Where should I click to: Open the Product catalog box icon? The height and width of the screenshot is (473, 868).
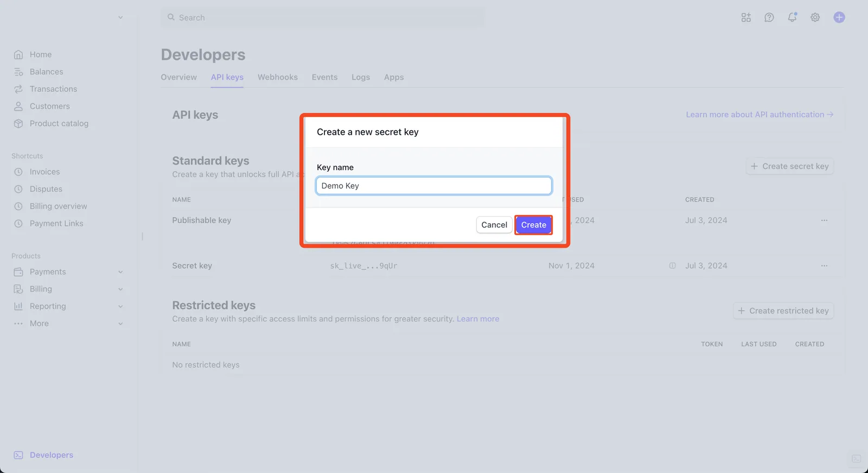(18, 124)
